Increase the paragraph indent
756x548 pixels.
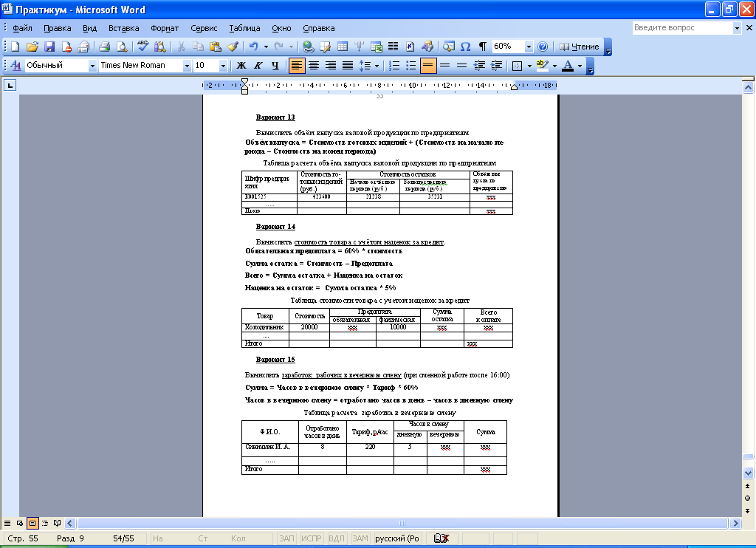point(497,65)
